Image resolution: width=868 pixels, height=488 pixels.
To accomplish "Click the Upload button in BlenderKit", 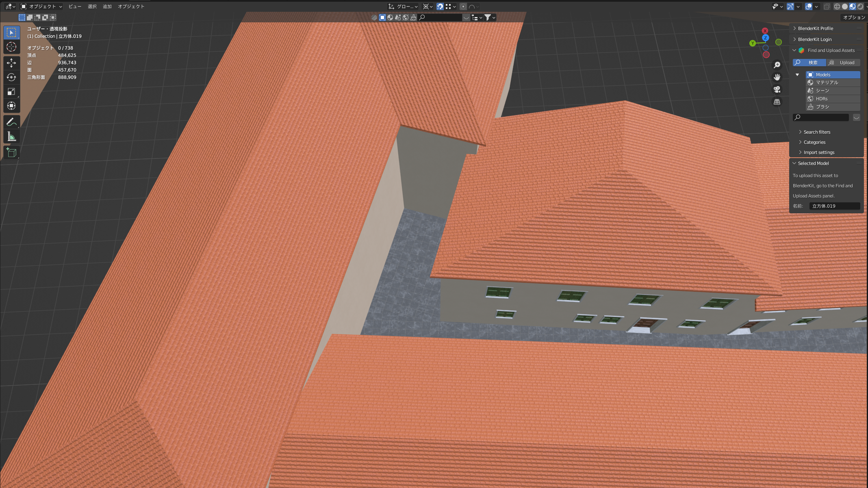I will pos(843,63).
